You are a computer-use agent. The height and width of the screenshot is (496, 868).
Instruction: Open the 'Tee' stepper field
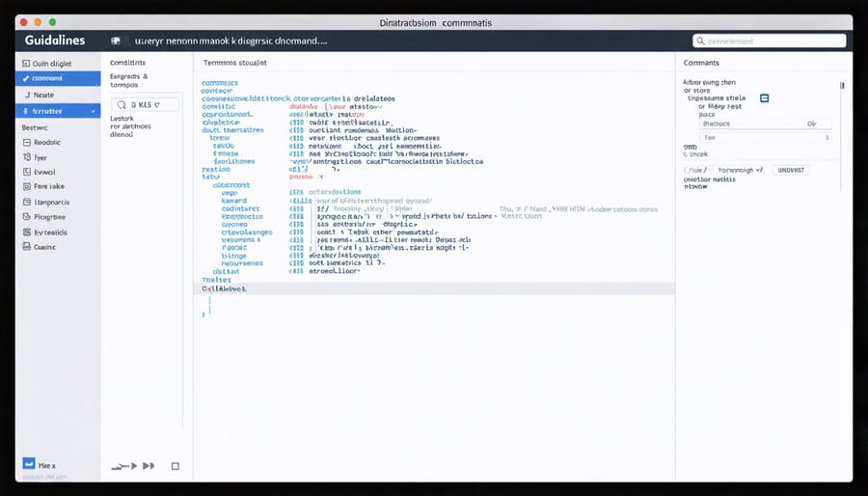[765, 137]
